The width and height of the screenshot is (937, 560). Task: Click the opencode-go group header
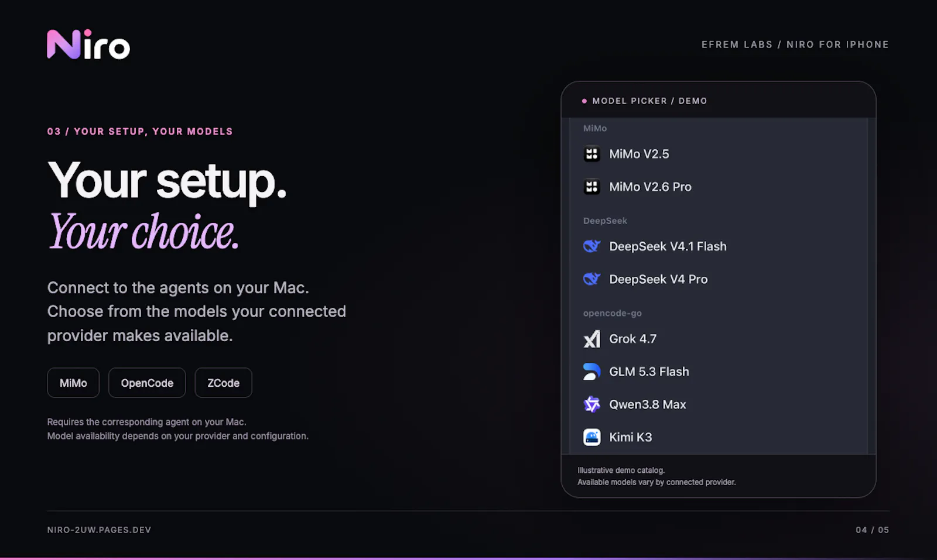click(613, 313)
